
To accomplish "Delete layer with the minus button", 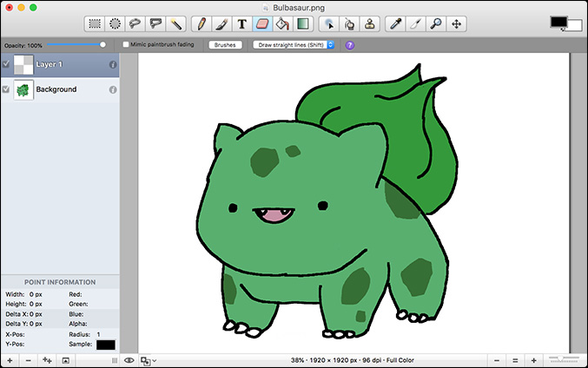I will [x=29, y=360].
